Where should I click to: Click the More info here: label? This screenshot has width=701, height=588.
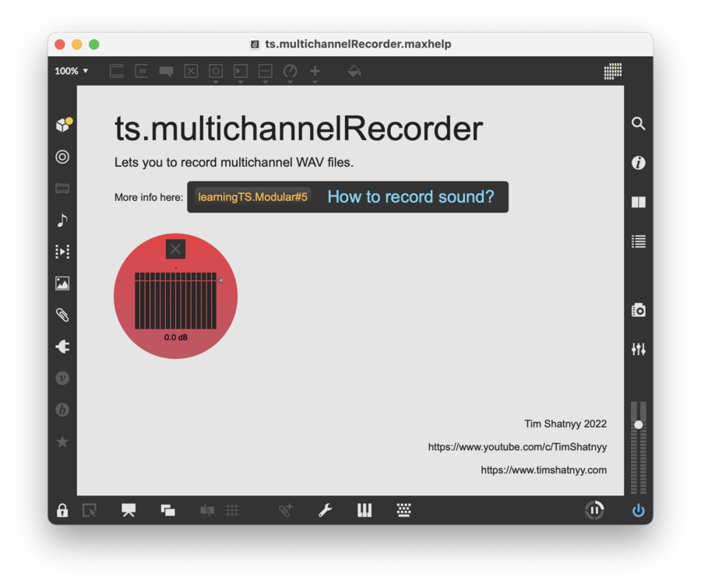coord(149,197)
